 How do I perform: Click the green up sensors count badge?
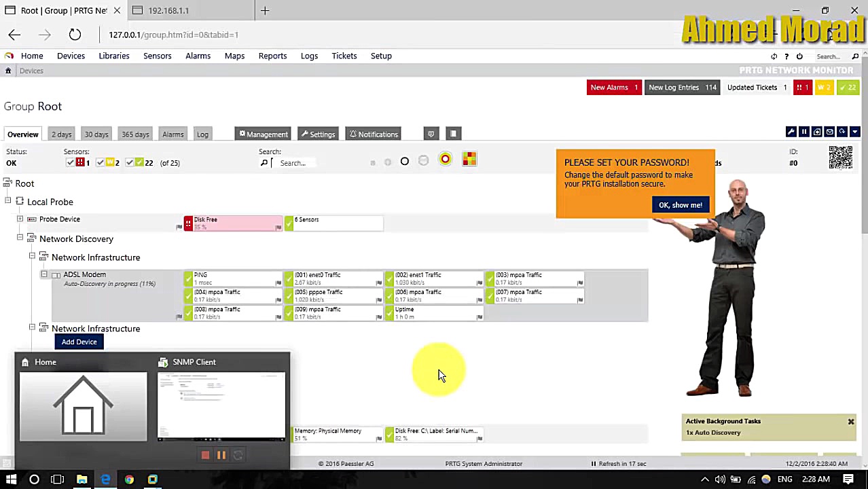click(x=848, y=87)
